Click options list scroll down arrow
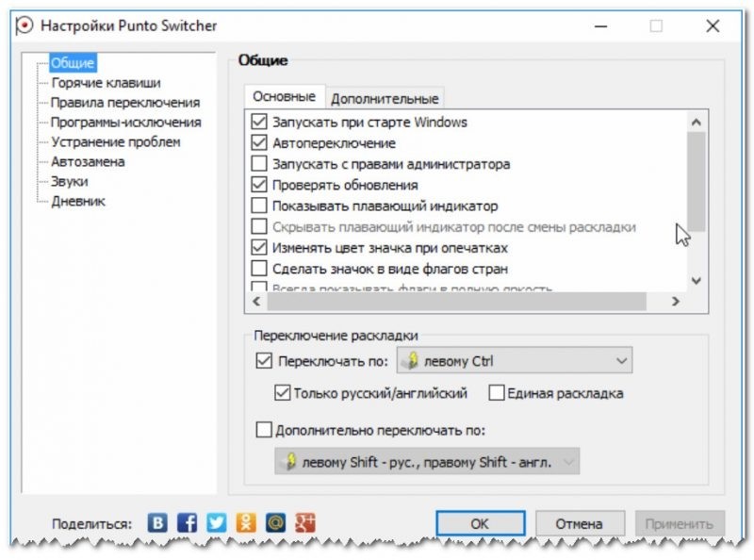 [x=696, y=281]
